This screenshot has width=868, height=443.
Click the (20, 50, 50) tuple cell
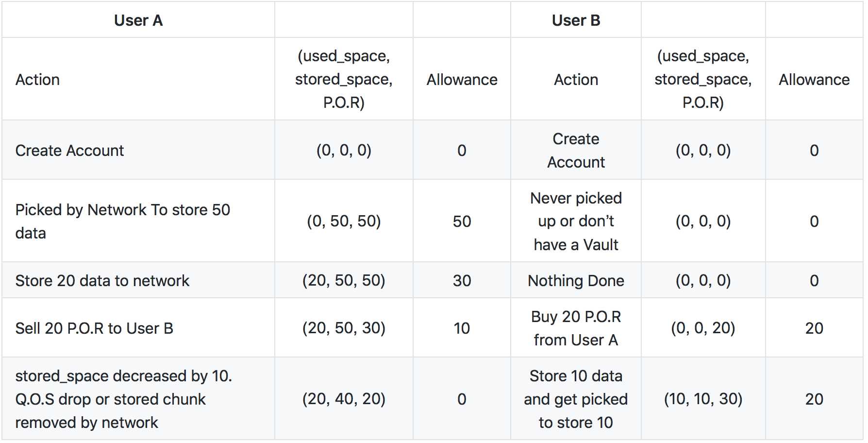[x=344, y=280]
